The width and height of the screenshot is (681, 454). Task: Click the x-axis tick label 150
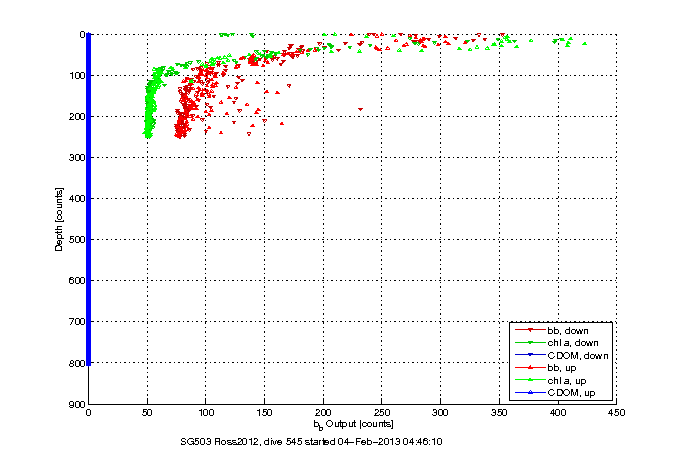264,412
